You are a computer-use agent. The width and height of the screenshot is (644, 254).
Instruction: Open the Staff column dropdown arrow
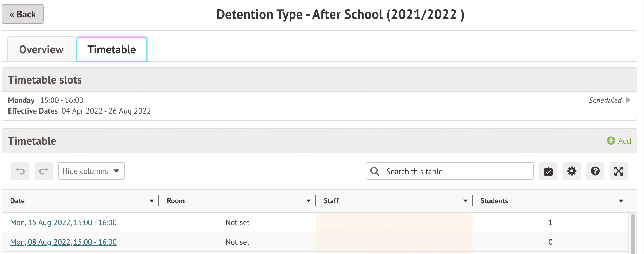[x=465, y=201]
